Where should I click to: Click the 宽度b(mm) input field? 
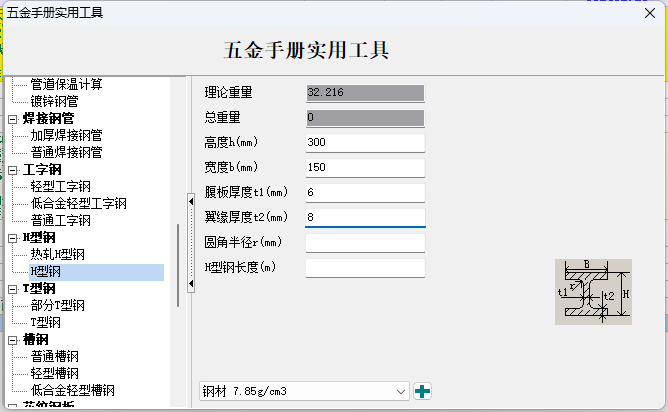pyautogui.click(x=365, y=167)
